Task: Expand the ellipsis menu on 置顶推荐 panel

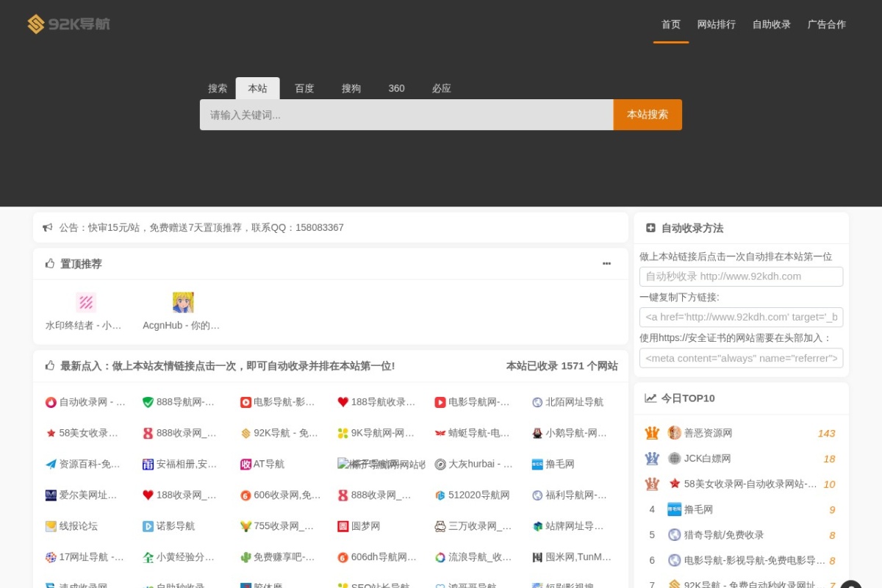Action: click(606, 263)
